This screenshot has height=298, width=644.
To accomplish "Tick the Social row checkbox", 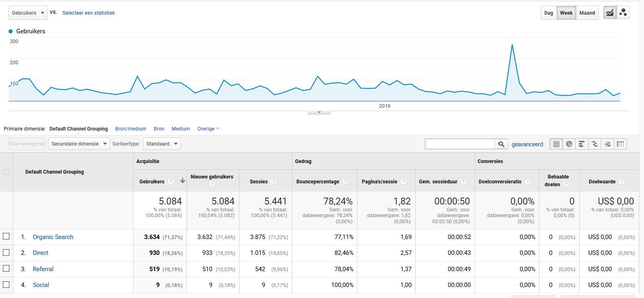I will click(6, 285).
